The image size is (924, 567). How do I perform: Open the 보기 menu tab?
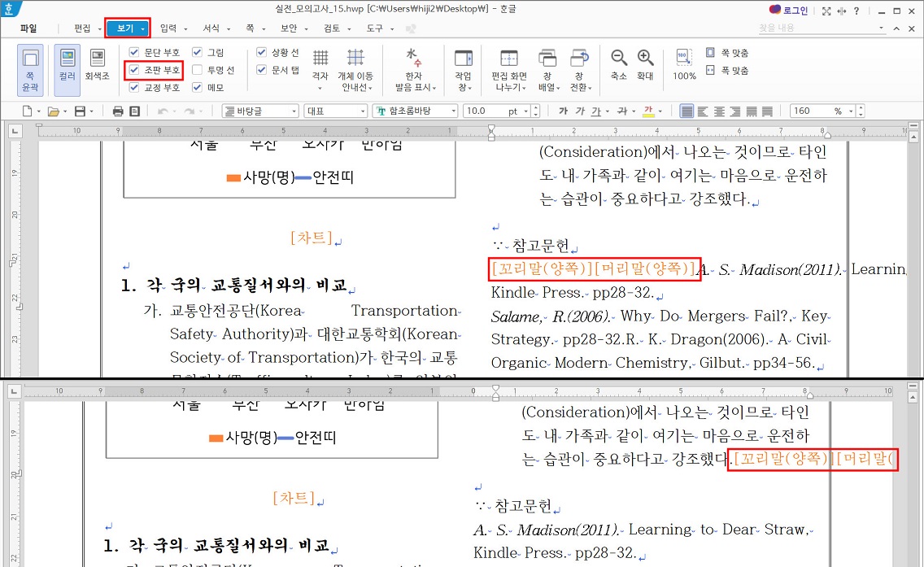click(x=125, y=28)
